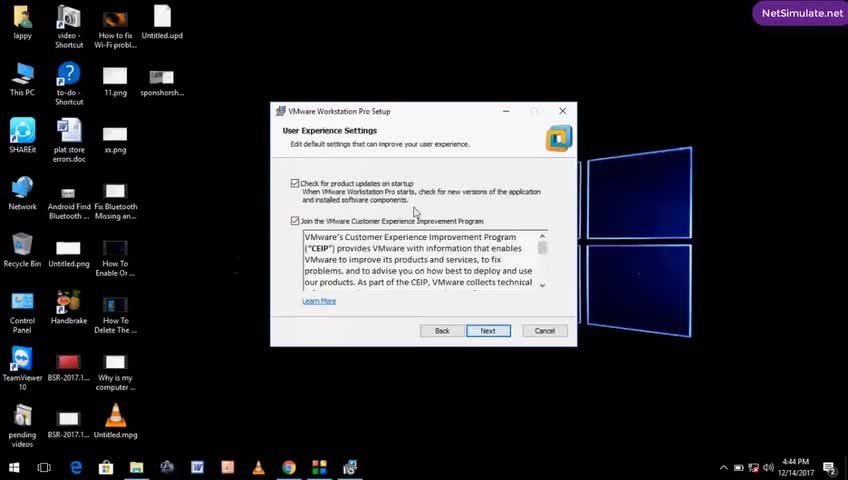Open the Microsoft Store taskbar icon
The height and width of the screenshot is (480, 848).
106,468
